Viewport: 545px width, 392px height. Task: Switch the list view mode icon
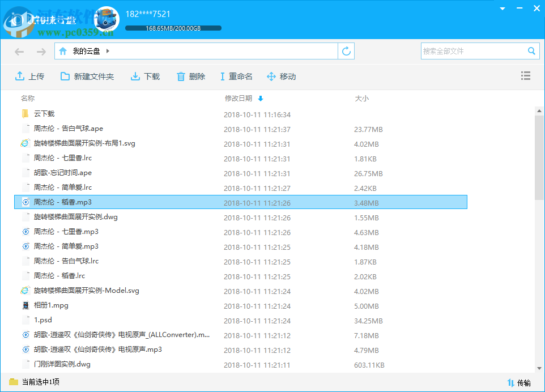(526, 76)
